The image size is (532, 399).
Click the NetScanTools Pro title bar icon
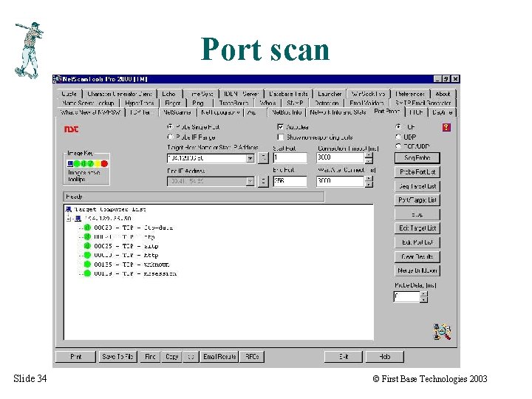point(58,79)
